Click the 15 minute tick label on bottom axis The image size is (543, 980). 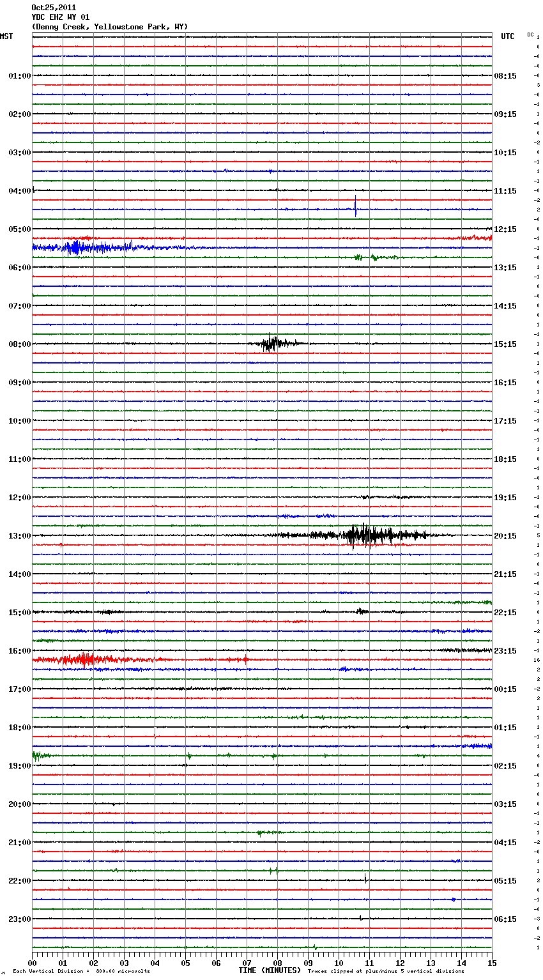[492, 963]
